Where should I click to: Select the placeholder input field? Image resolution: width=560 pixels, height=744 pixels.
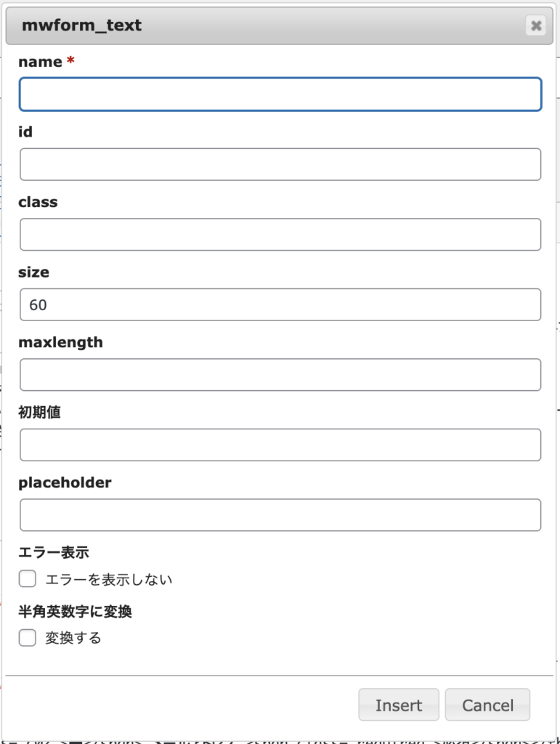point(280,515)
